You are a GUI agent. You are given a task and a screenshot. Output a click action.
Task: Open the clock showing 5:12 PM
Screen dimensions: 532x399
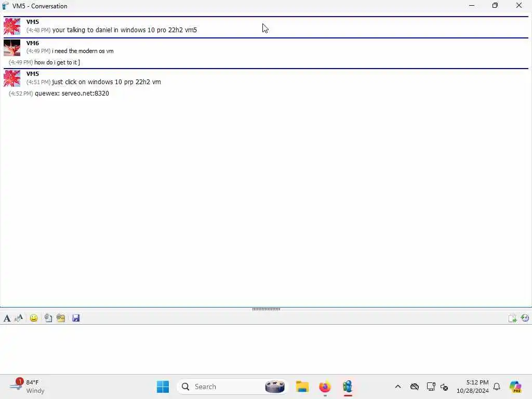point(473,387)
